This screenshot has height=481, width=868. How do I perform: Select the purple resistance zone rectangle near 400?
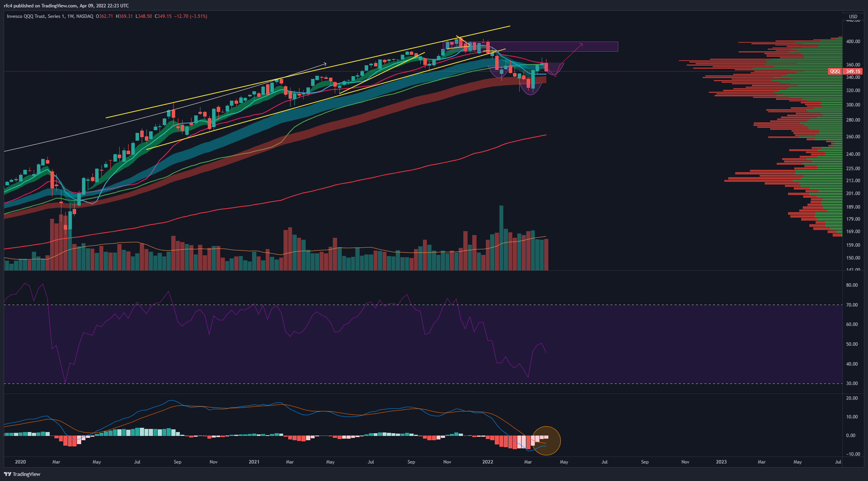pyautogui.click(x=531, y=47)
